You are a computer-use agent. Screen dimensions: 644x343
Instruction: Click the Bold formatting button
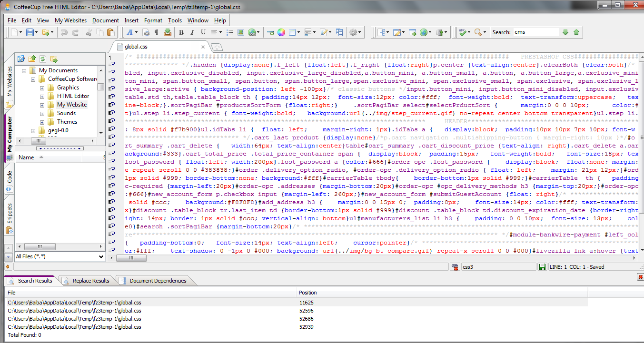click(181, 32)
